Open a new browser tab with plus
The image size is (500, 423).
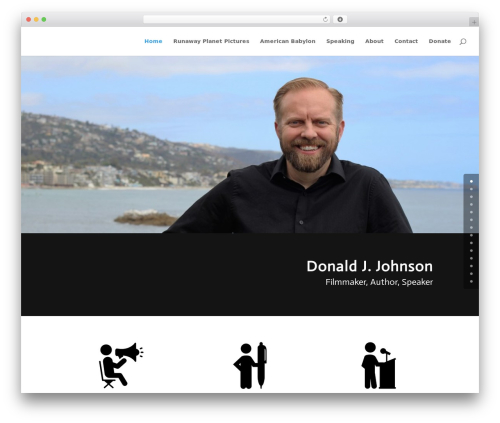(x=474, y=22)
